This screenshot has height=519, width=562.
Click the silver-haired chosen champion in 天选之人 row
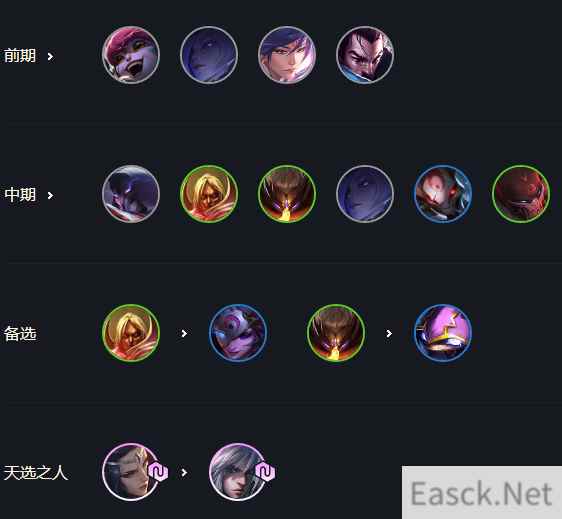coord(238,472)
